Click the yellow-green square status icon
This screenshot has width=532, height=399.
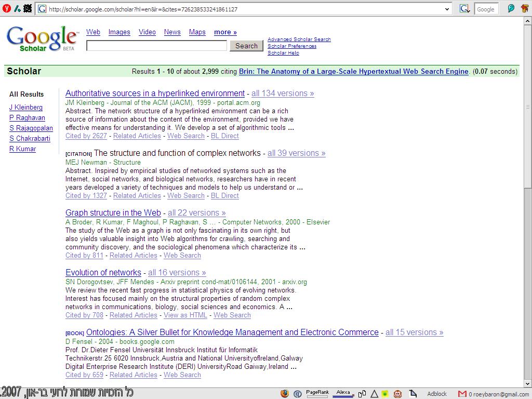pyautogui.click(x=385, y=394)
